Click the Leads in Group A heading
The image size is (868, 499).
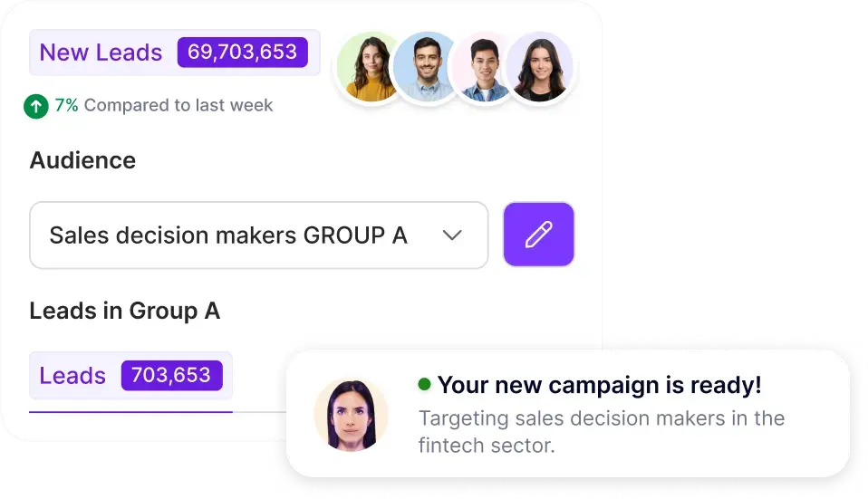point(124,311)
